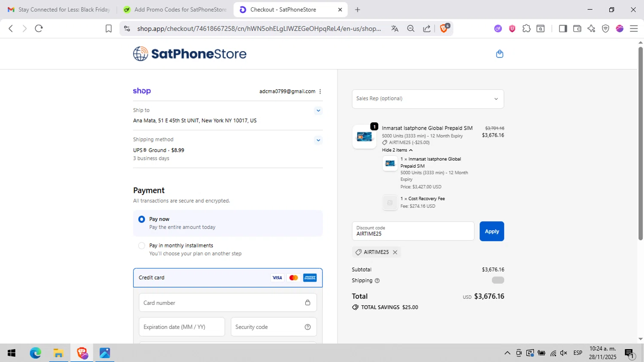Click the address bar URL
Screen dimensions: 644x362
[x=259, y=28]
